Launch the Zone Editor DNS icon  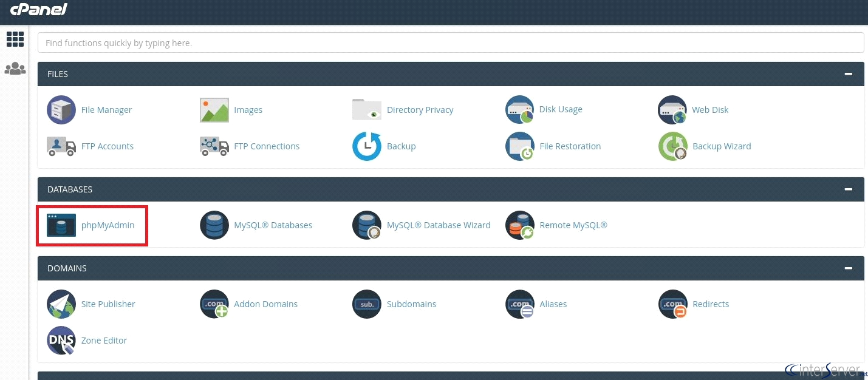point(61,340)
